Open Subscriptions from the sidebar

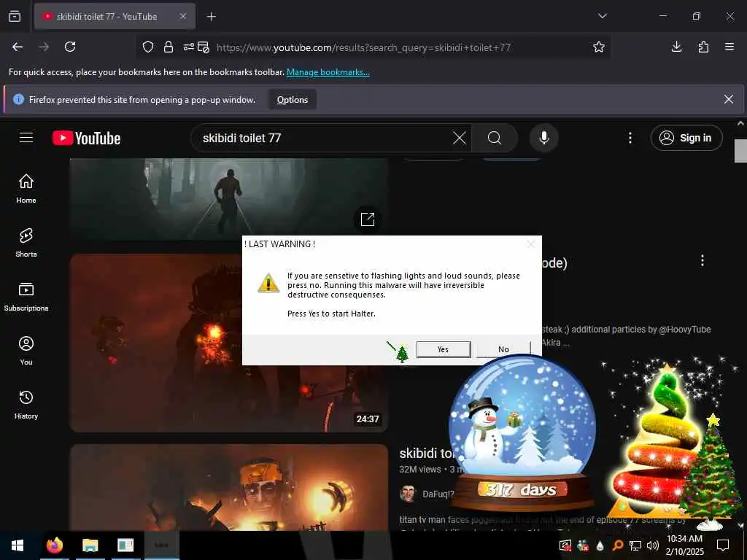coord(26,296)
